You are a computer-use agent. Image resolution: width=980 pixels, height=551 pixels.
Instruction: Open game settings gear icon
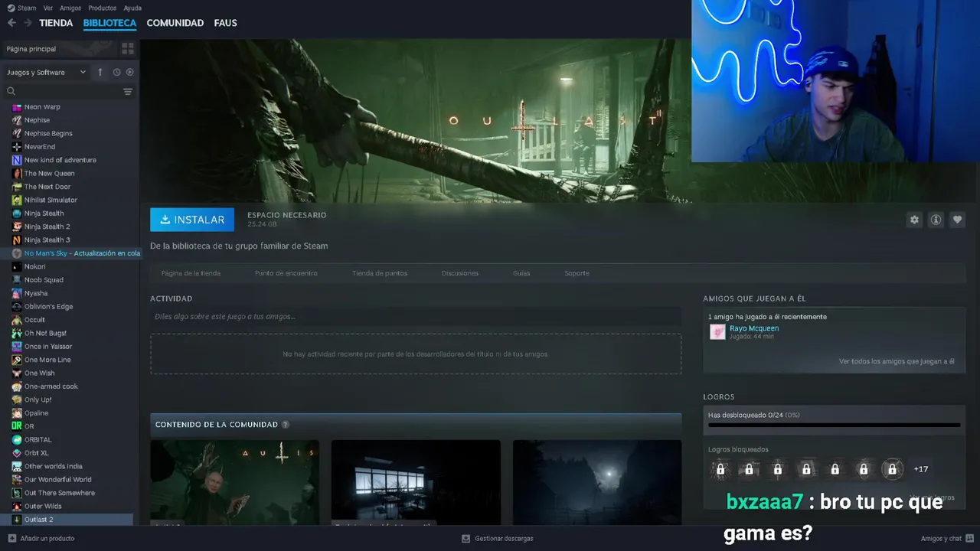click(x=914, y=220)
